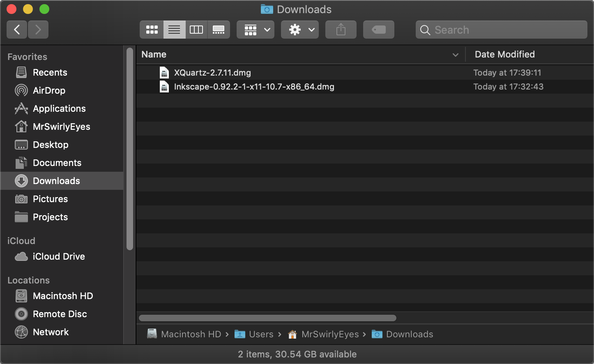Open AirDrop in the sidebar
The image size is (594, 364).
[49, 90]
